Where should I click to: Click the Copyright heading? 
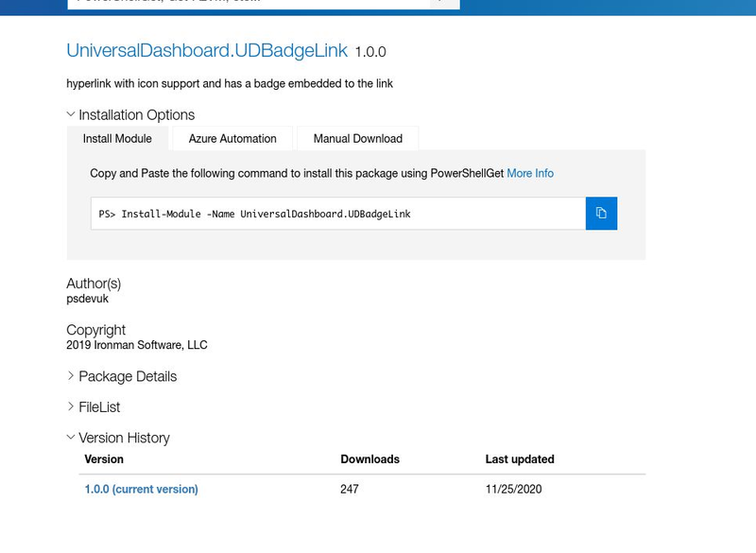coord(95,330)
